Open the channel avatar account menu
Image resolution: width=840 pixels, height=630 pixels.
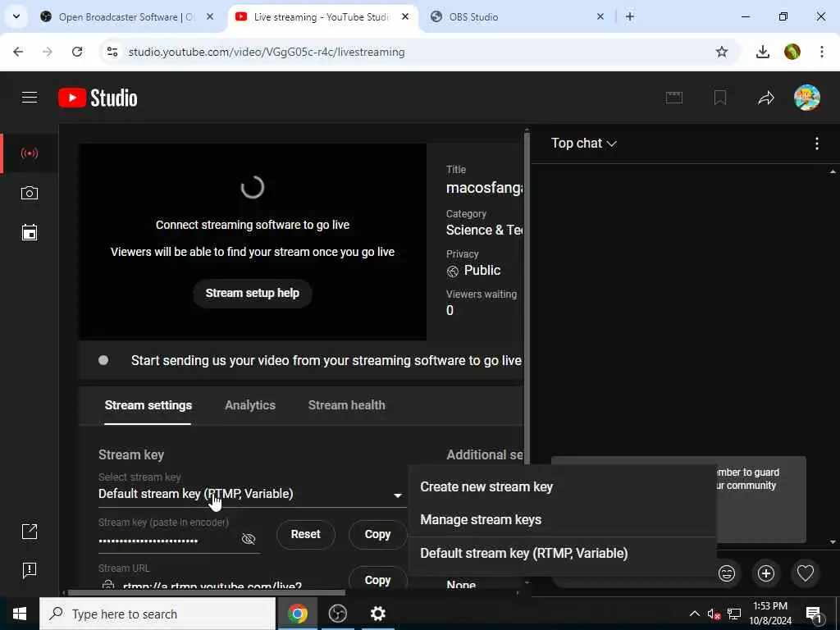click(x=807, y=98)
